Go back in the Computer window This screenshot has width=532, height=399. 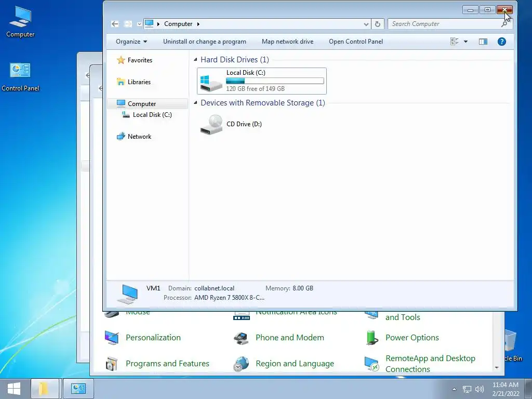click(x=115, y=24)
